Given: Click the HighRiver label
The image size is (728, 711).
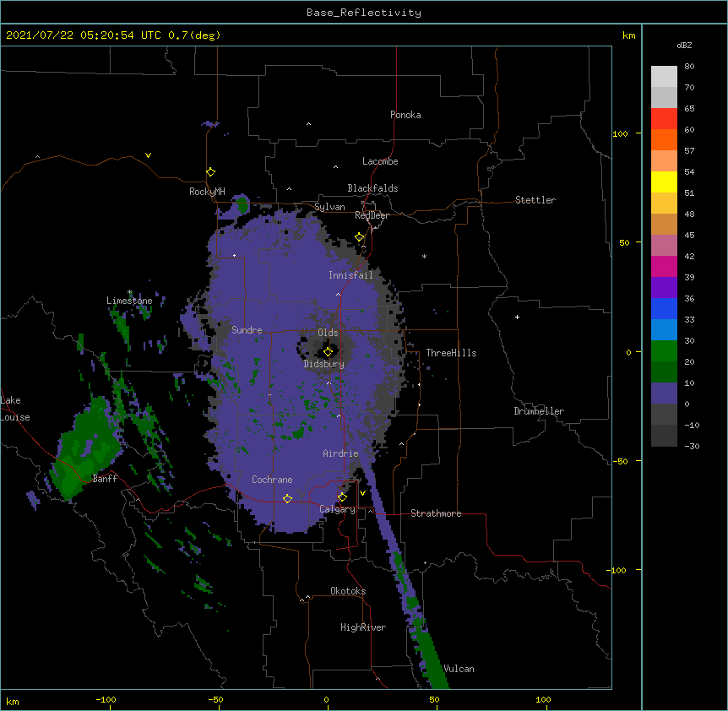Looking at the screenshot, I should click(363, 627).
